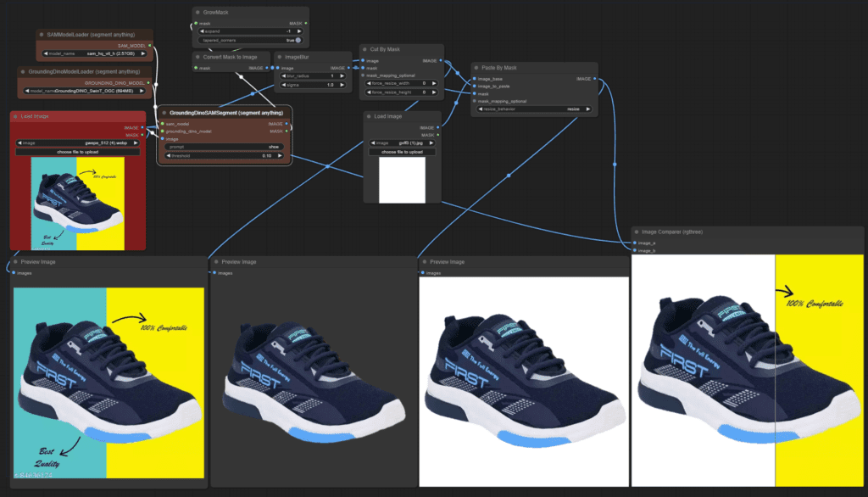
Task: Open the resize_behavior dropdown
Action: click(534, 109)
